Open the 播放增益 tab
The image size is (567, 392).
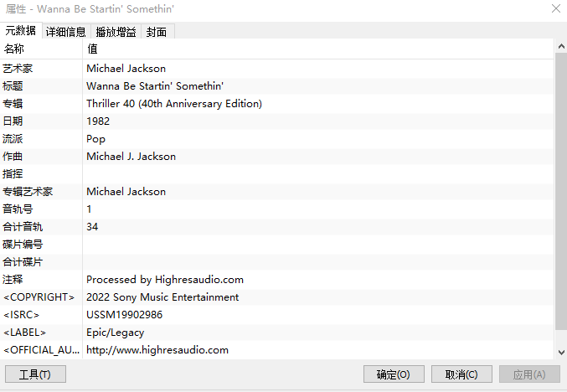pyautogui.click(x=116, y=32)
